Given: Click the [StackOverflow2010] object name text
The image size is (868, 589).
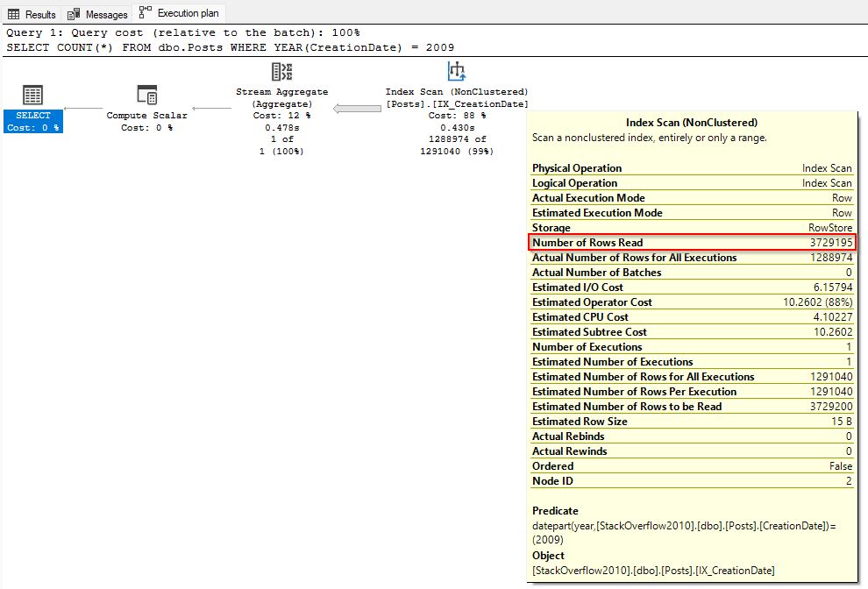Looking at the screenshot, I should (653, 571).
